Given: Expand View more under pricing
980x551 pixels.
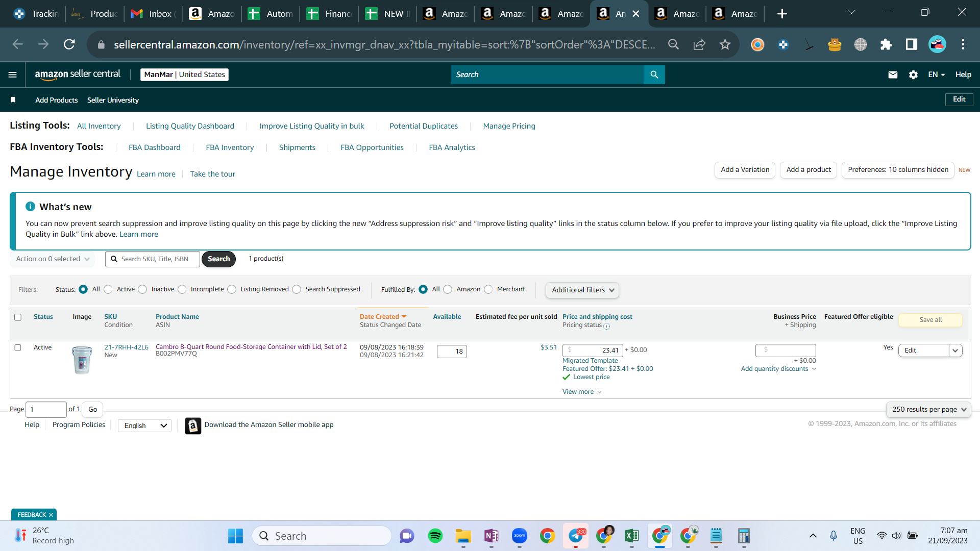Looking at the screenshot, I should [582, 392].
